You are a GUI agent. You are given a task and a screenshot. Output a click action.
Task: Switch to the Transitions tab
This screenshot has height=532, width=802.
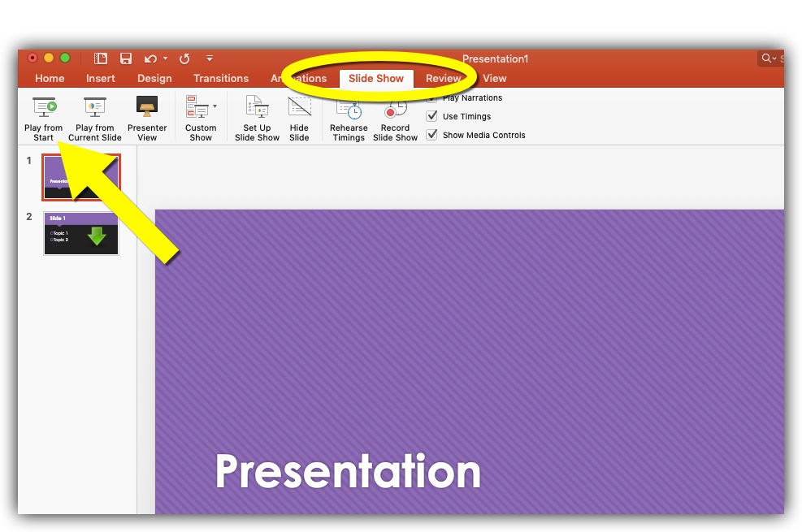pos(221,79)
